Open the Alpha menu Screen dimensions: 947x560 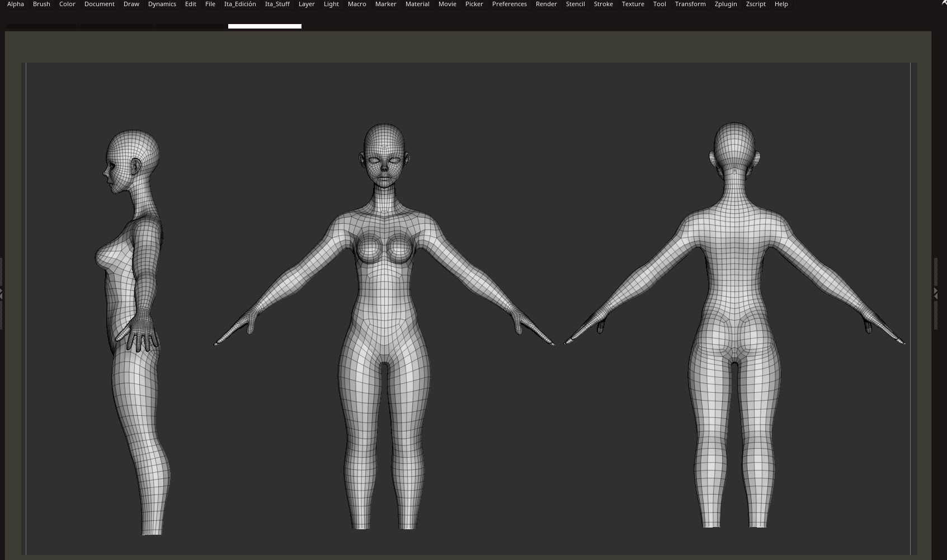pos(16,4)
